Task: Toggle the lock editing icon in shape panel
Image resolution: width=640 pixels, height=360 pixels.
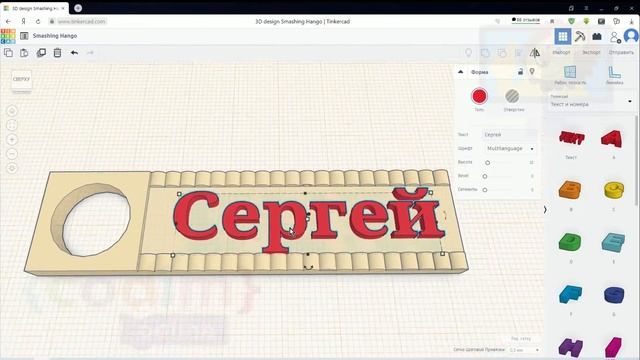Action: click(x=520, y=71)
